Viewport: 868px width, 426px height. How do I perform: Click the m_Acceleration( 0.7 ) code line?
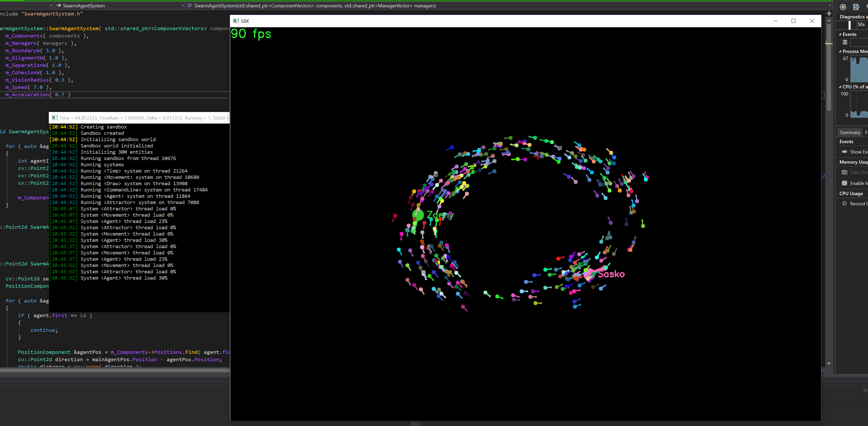[38, 95]
